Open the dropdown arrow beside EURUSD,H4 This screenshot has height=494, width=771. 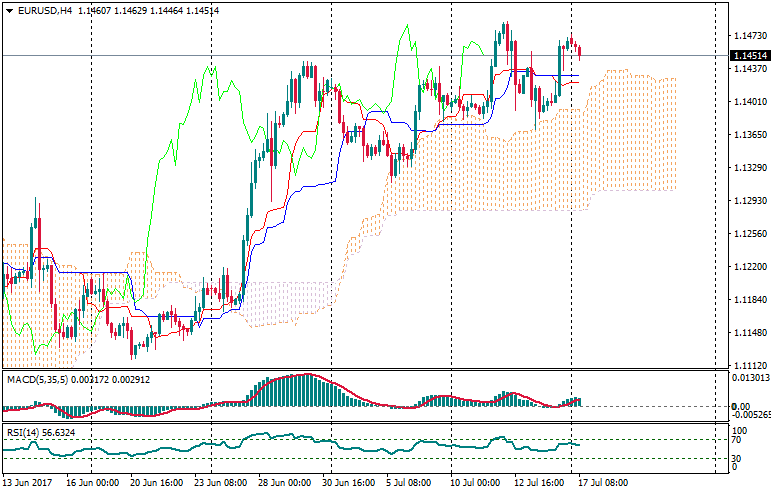point(9,10)
